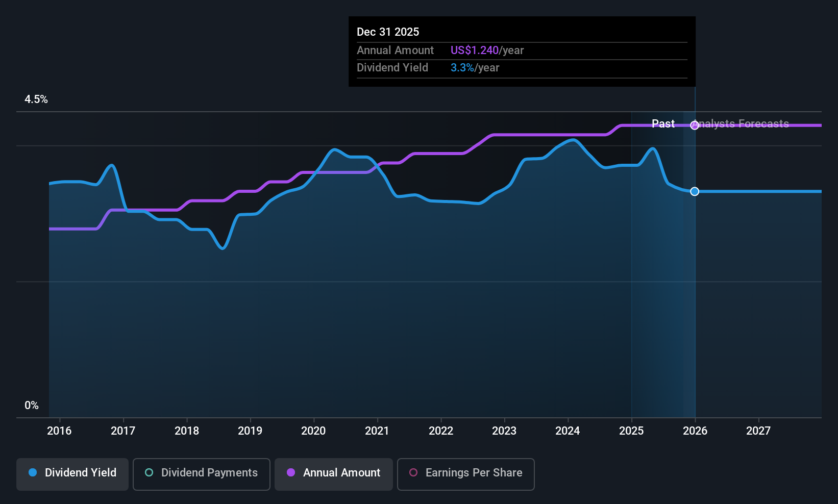Switch to the Past section label

pyautogui.click(x=662, y=123)
